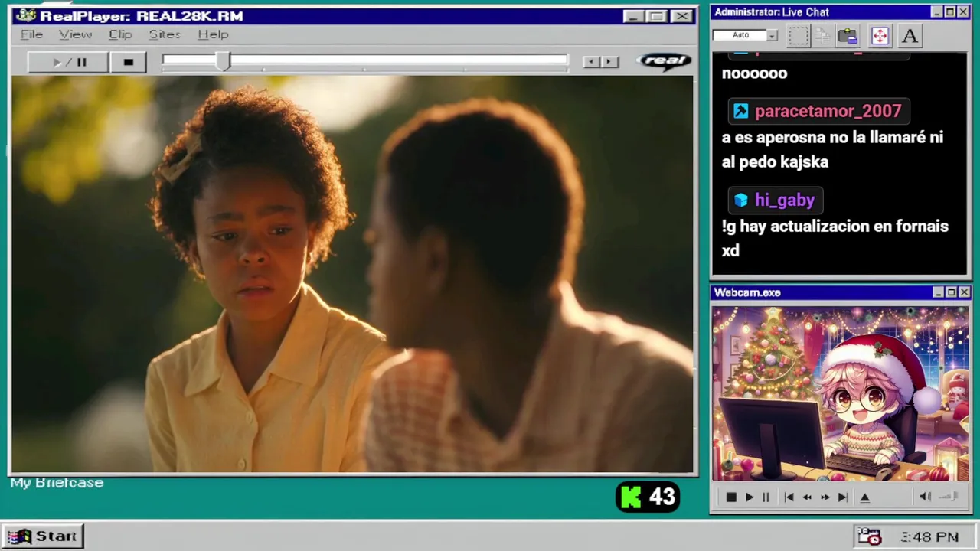Click the 3:48 PM taskbar clock
The width and height of the screenshot is (980, 551).
(929, 537)
